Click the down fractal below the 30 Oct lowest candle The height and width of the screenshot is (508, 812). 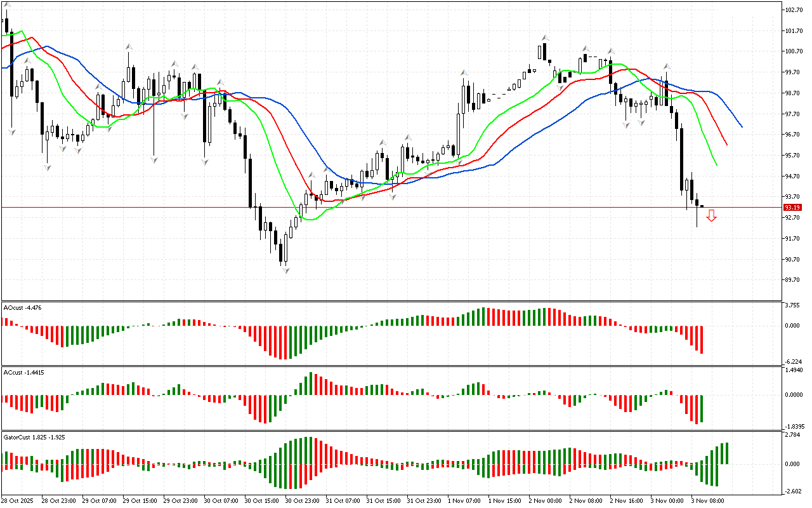click(x=285, y=271)
